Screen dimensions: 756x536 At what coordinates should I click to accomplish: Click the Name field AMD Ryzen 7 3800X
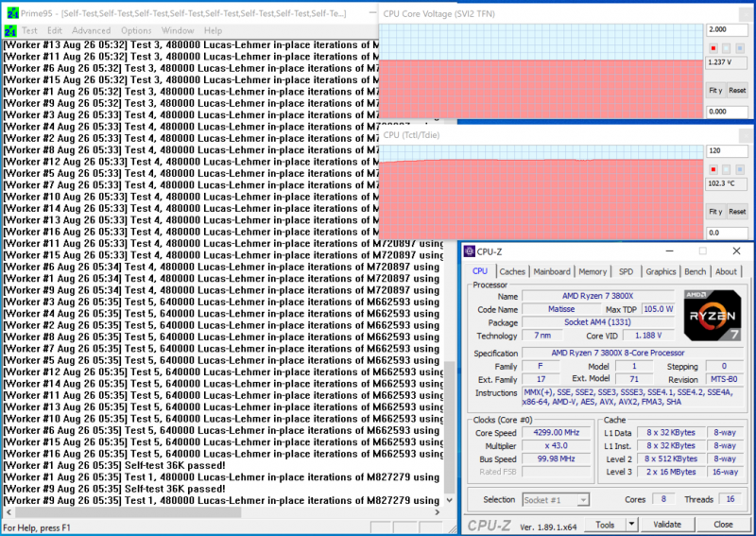pyautogui.click(x=598, y=296)
